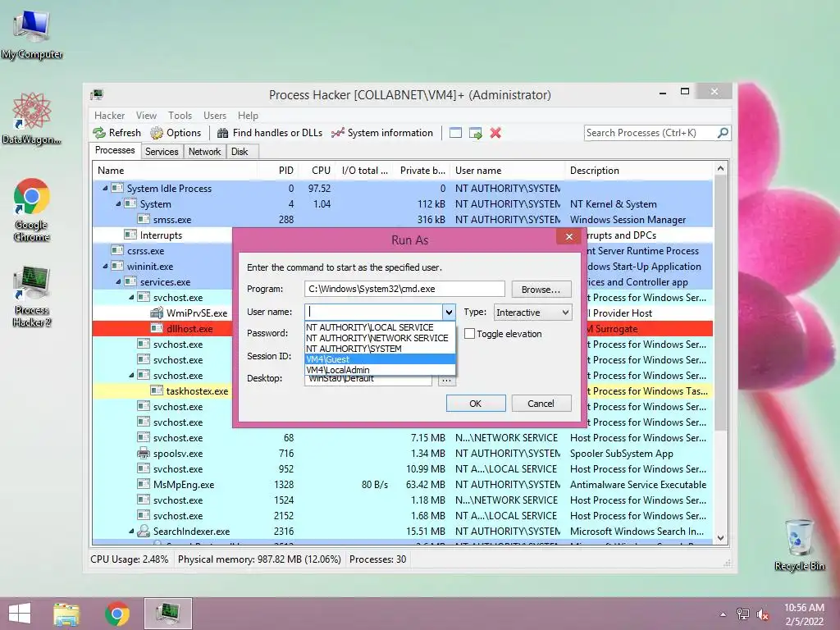Click OK in Run As dialog
This screenshot has height=630, width=840.
coord(476,404)
